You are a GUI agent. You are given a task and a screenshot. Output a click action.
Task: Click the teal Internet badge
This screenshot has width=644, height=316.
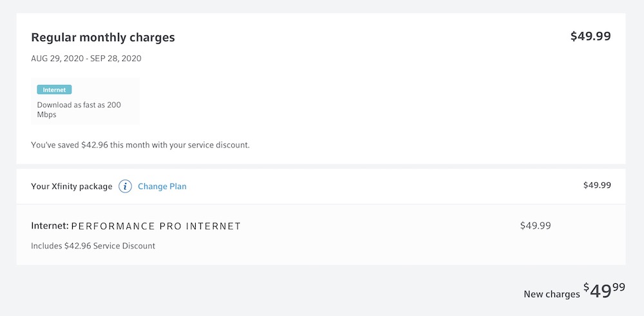coord(54,90)
